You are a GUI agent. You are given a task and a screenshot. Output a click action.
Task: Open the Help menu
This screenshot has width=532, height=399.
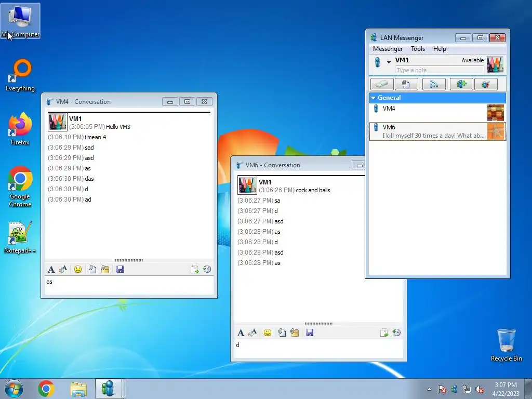tap(440, 49)
